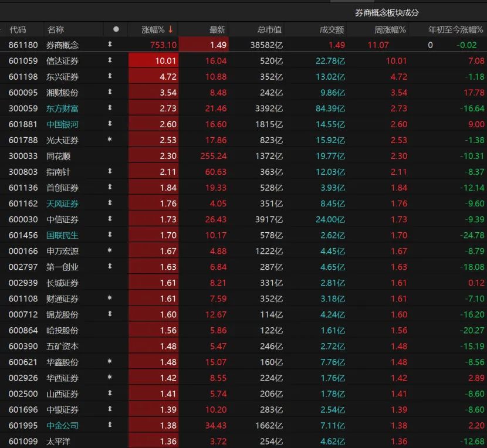Click the 周涨幅% column header
Screen dimensions: 487x448
pyautogui.click(x=390, y=29)
